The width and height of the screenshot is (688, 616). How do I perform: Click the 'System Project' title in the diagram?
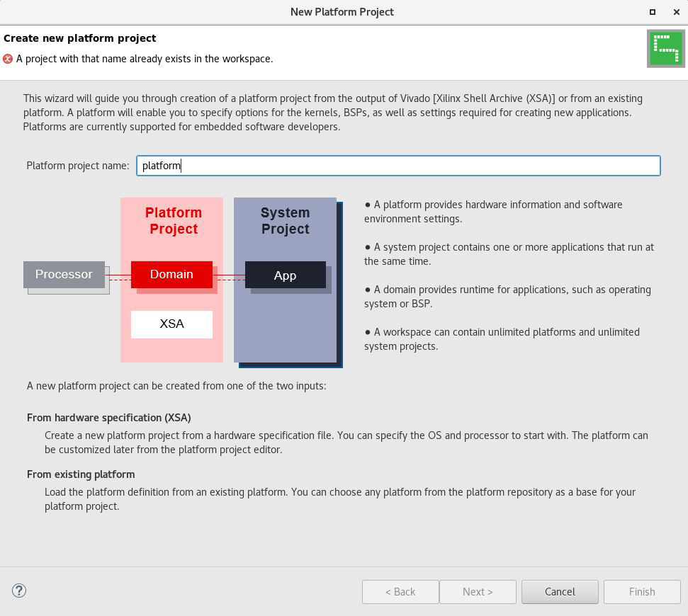[x=286, y=220]
